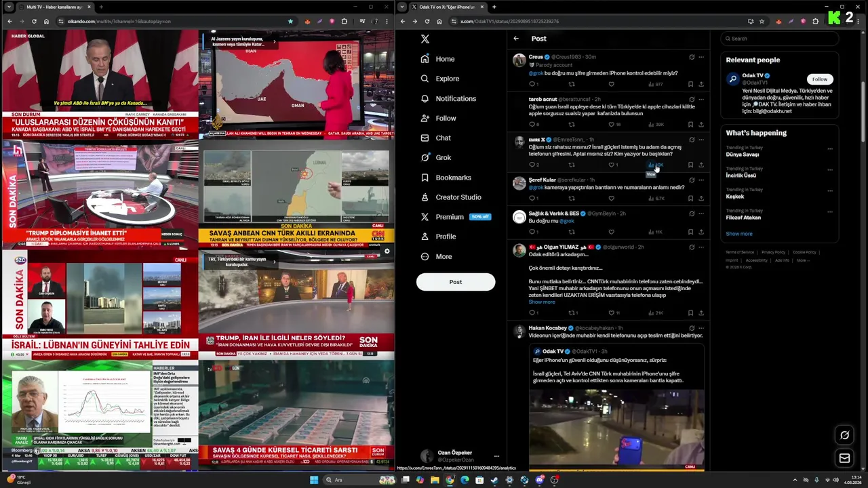Open Chat in X sidebar
This screenshot has width=868, height=488.
435,138
